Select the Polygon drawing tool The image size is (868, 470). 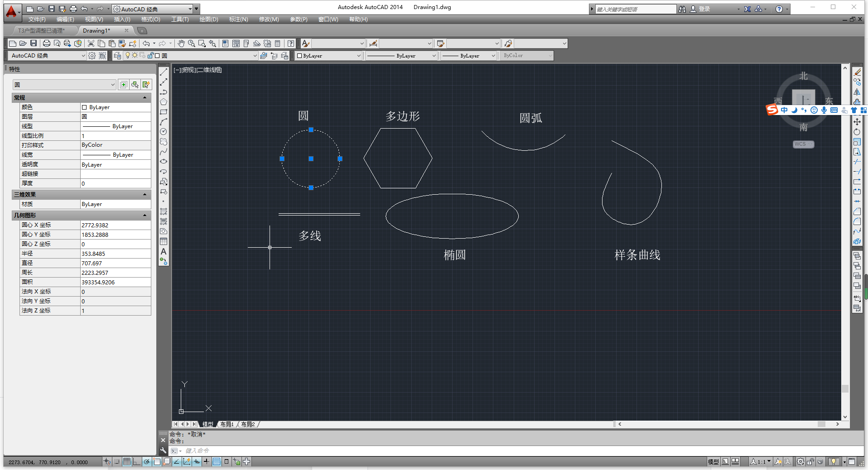pyautogui.click(x=164, y=101)
